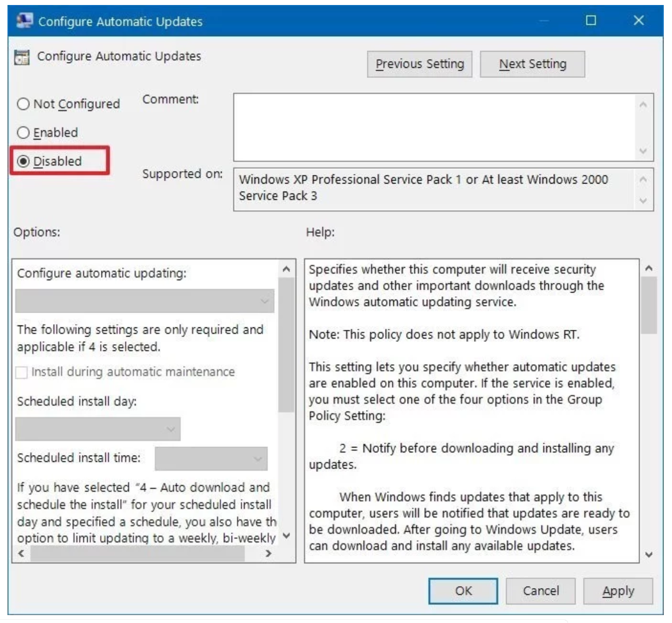Click the Help pane scroll down arrow
Screen dimensions: 672x623
[x=649, y=555]
